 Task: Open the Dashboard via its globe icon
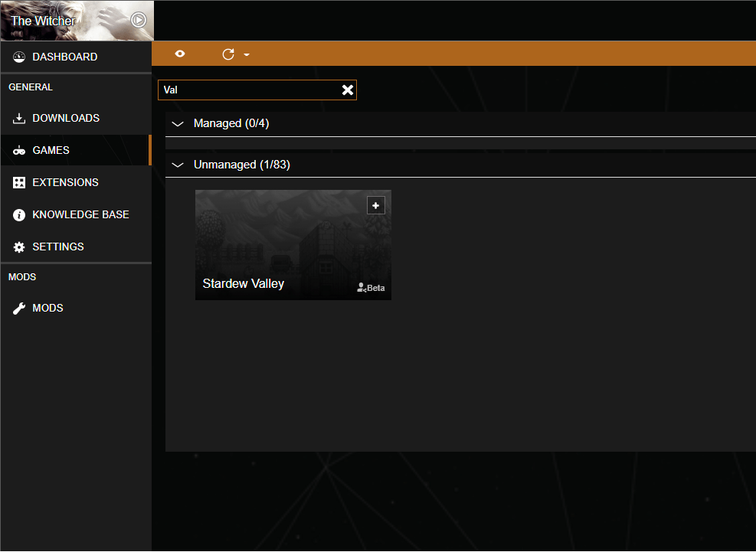click(17, 56)
